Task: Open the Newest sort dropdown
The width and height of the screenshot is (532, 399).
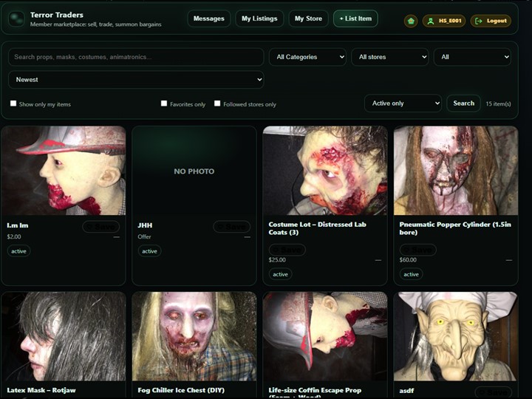Action: (x=136, y=80)
